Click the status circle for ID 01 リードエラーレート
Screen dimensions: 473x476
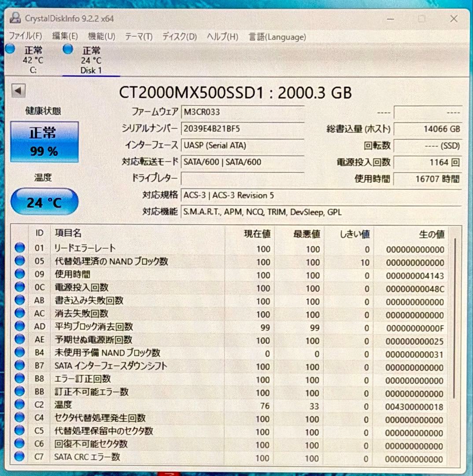click(20, 248)
